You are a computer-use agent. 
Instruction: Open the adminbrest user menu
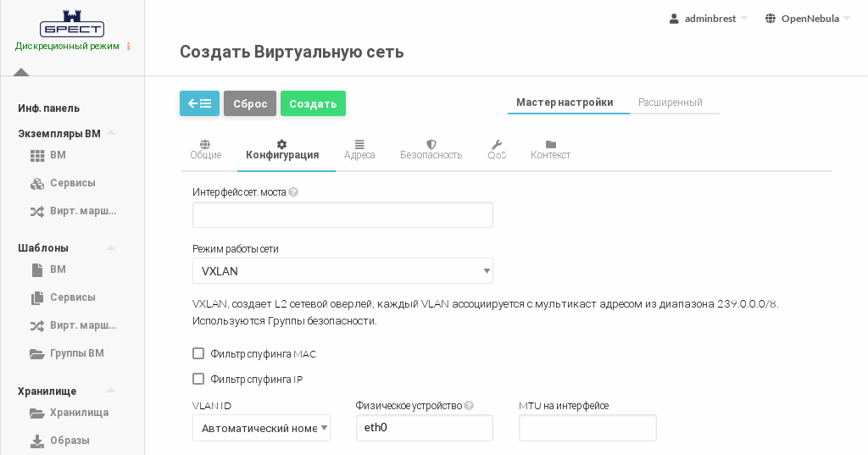[x=709, y=18]
